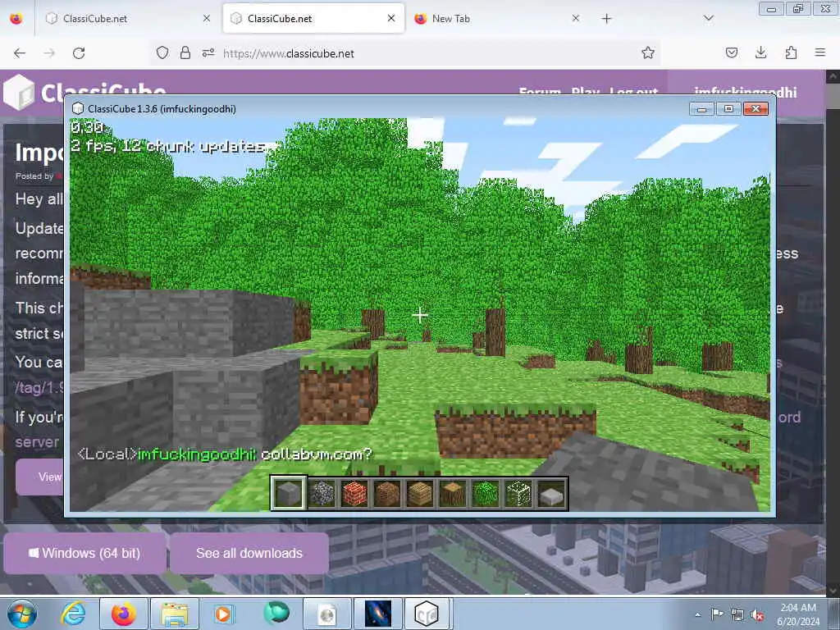Click the Firefox back arrow
The width and height of the screenshot is (840, 630).
(x=20, y=53)
